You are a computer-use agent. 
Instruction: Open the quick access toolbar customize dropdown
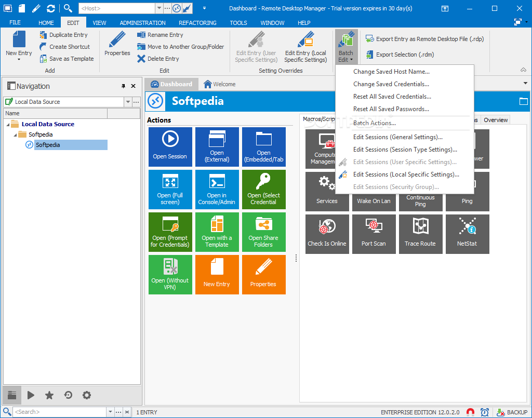(204, 8)
